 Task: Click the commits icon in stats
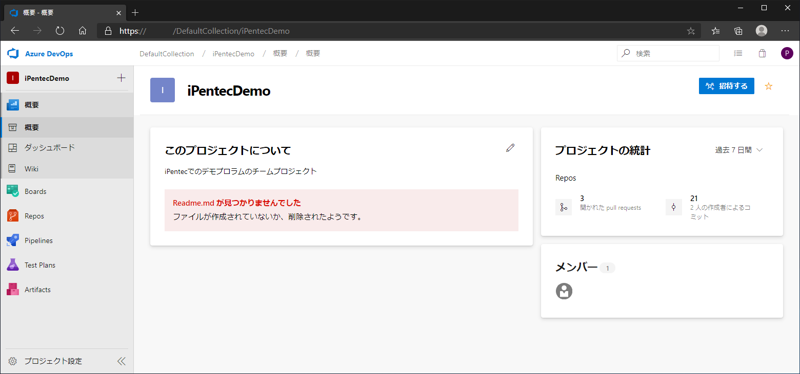(674, 207)
